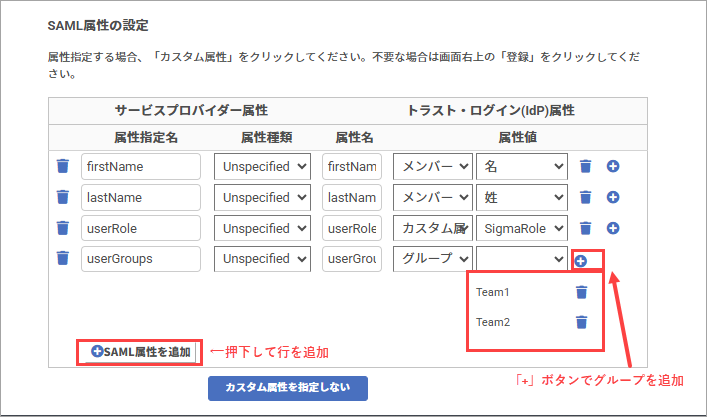Click the 属性名 column header
Viewport: 707px width, 417px height.
pos(354,137)
